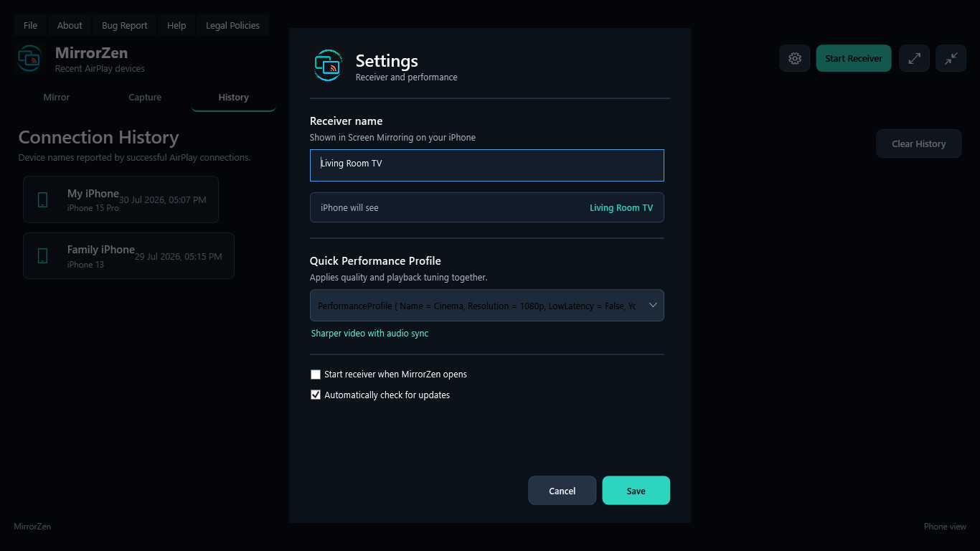Viewport: 980px width, 551px height.
Task: Click the Receiver name text field
Action: [487, 166]
